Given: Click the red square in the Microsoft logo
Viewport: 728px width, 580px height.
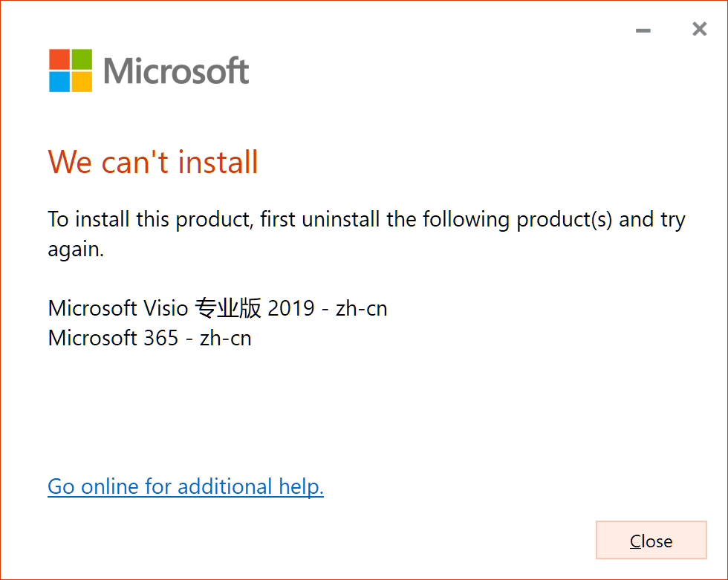Looking at the screenshot, I should click(x=59, y=58).
